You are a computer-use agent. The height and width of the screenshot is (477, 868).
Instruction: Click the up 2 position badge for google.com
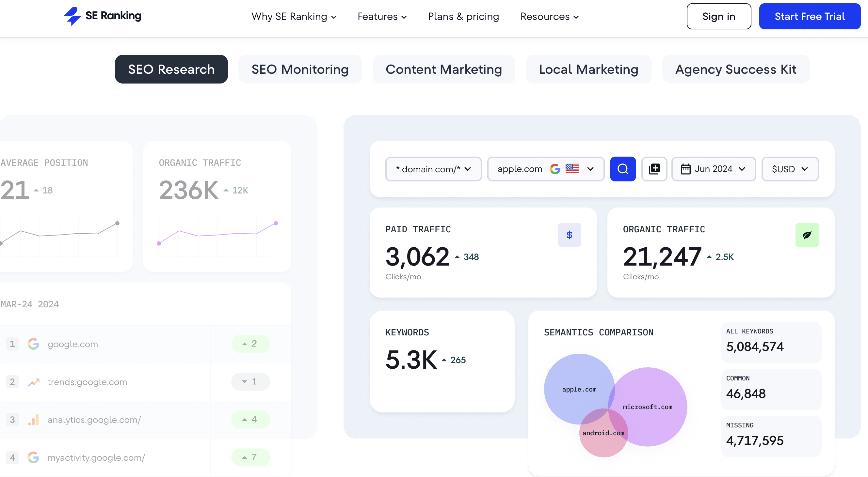point(250,344)
